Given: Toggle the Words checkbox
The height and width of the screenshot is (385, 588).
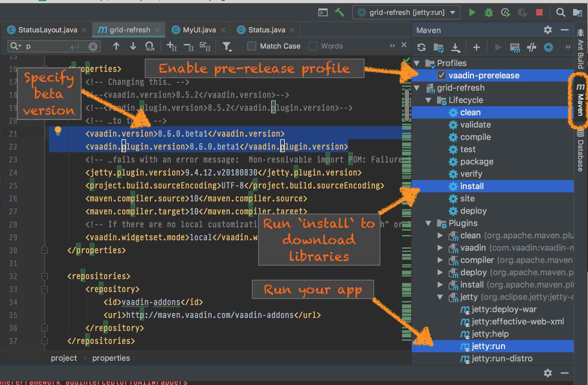Looking at the screenshot, I should (x=313, y=46).
